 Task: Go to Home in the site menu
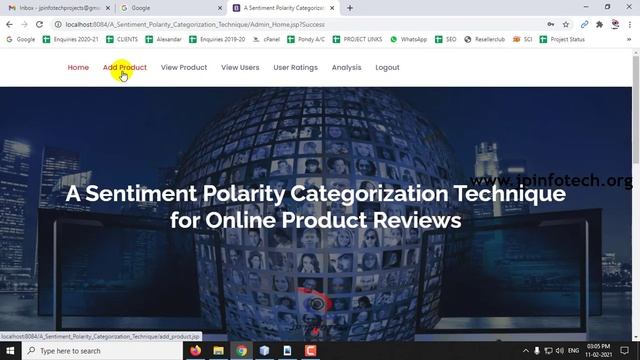point(78,67)
